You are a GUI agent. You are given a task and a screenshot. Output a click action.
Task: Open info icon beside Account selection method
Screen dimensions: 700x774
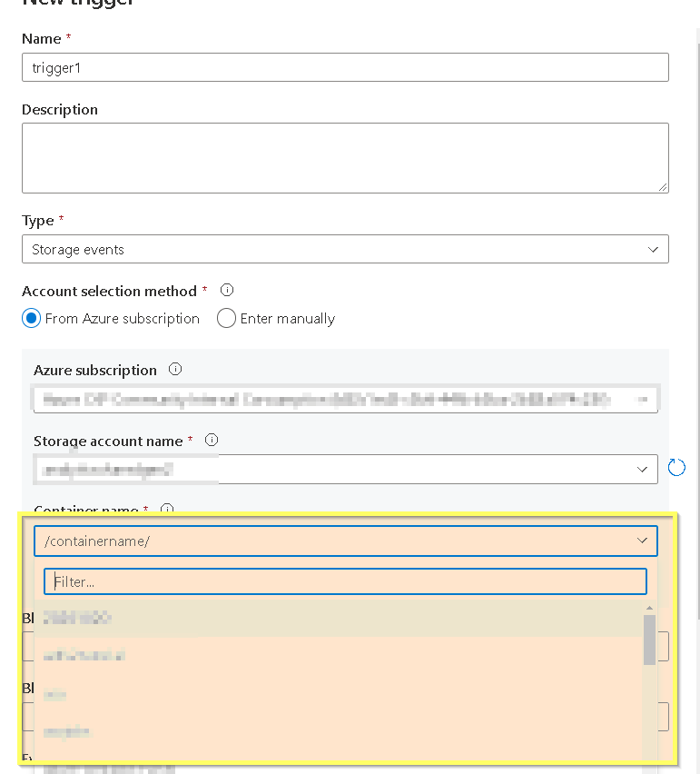(x=226, y=290)
